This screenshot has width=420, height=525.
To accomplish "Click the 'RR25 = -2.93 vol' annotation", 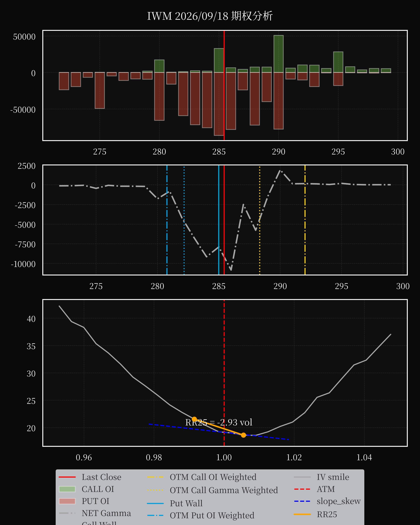I will (x=219, y=422).
